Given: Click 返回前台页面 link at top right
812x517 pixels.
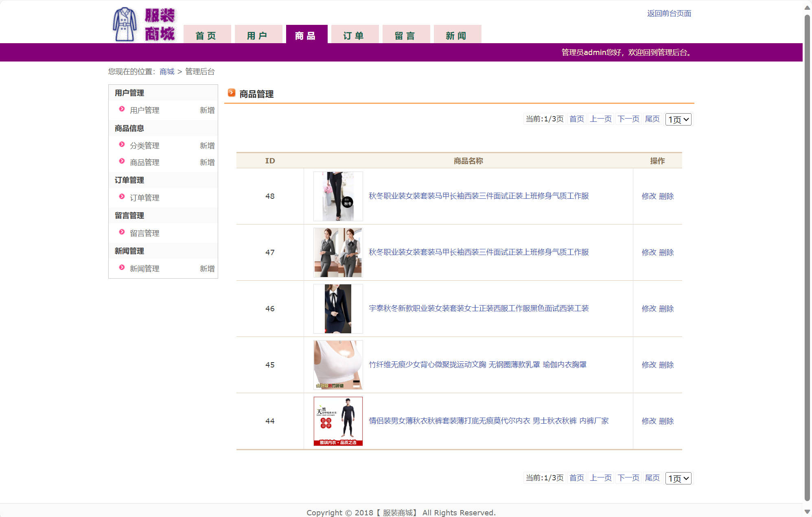Looking at the screenshot, I should coord(669,13).
